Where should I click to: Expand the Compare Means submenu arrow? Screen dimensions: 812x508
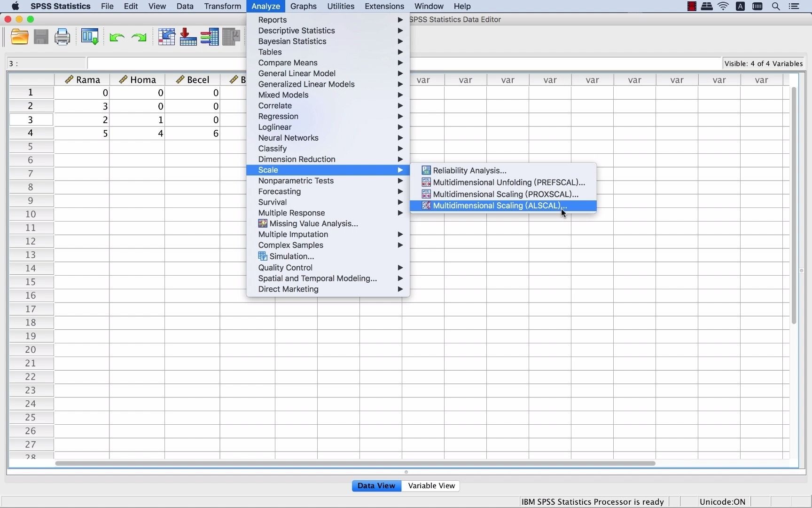pos(400,63)
